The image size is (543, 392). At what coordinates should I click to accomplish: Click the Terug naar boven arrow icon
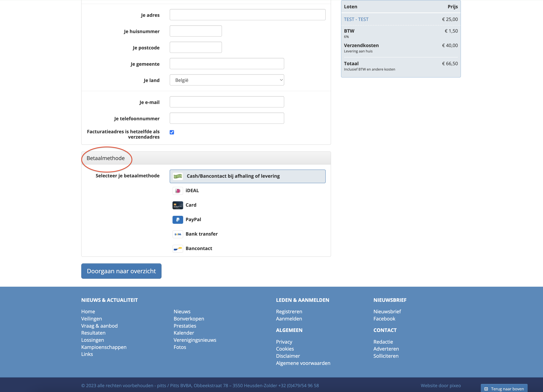click(x=486, y=389)
